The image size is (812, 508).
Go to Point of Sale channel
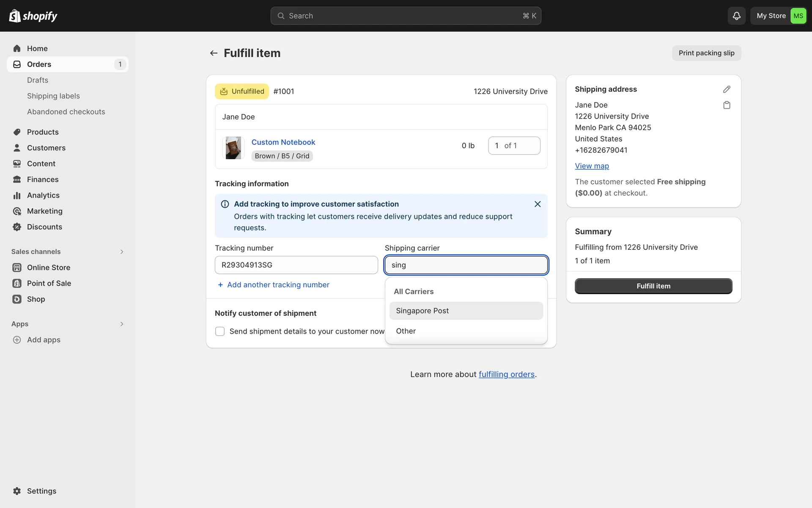click(x=49, y=283)
